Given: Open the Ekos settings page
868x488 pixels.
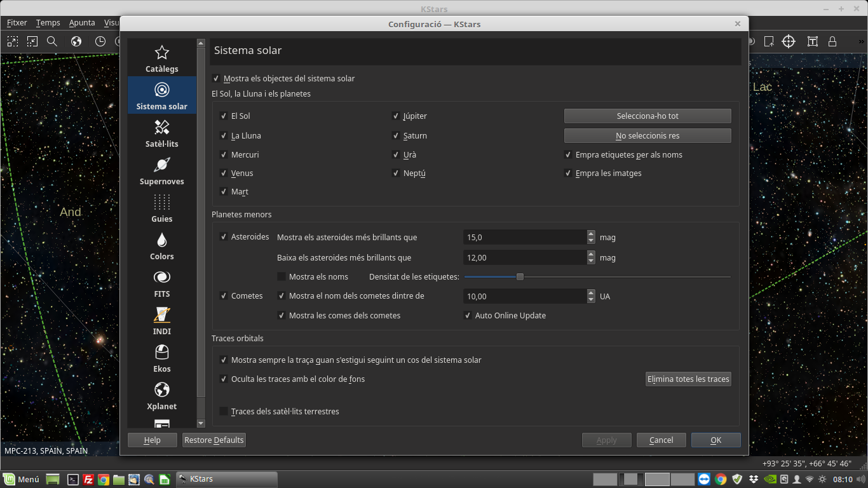Looking at the screenshot, I should point(162,359).
